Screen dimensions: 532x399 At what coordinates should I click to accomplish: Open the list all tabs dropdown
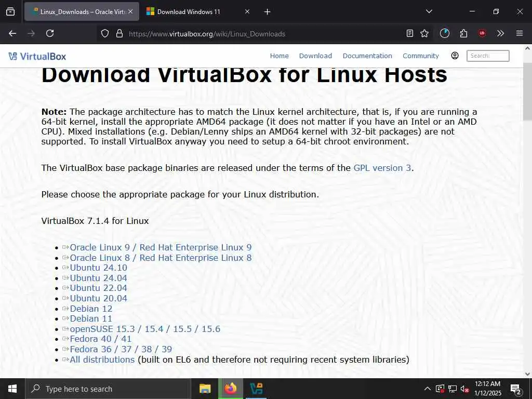click(x=429, y=11)
